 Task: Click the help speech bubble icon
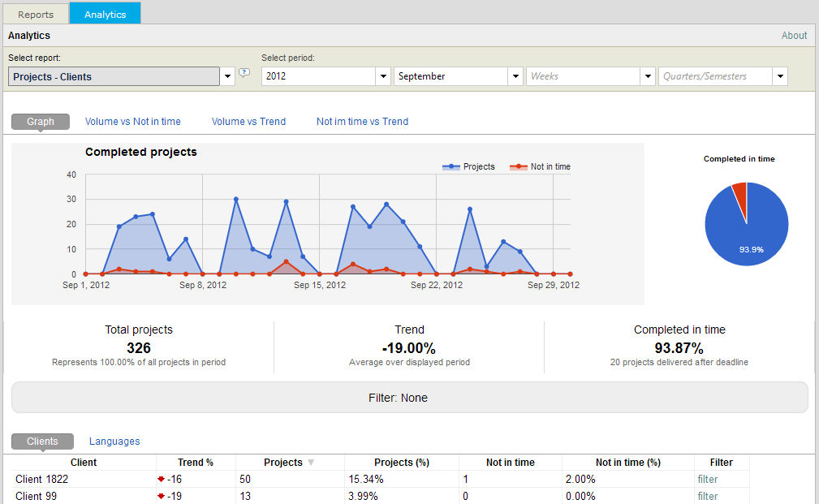pyautogui.click(x=244, y=73)
